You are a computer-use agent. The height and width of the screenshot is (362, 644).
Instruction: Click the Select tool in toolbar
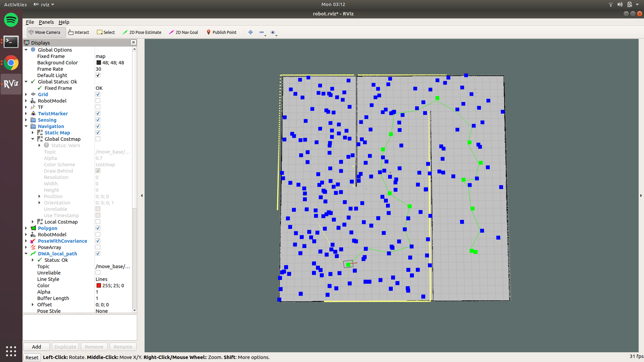click(x=106, y=32)
